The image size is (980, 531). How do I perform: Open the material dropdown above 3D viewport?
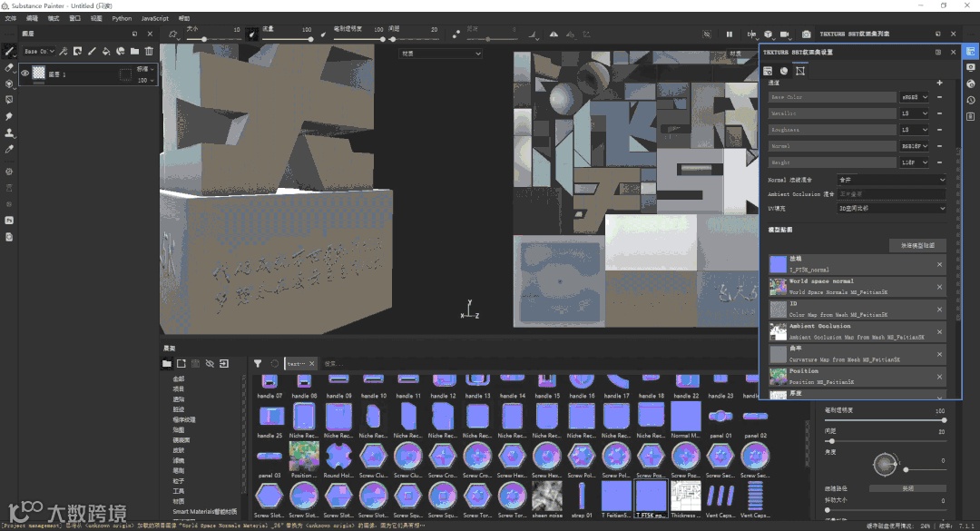tap(441, 54)
